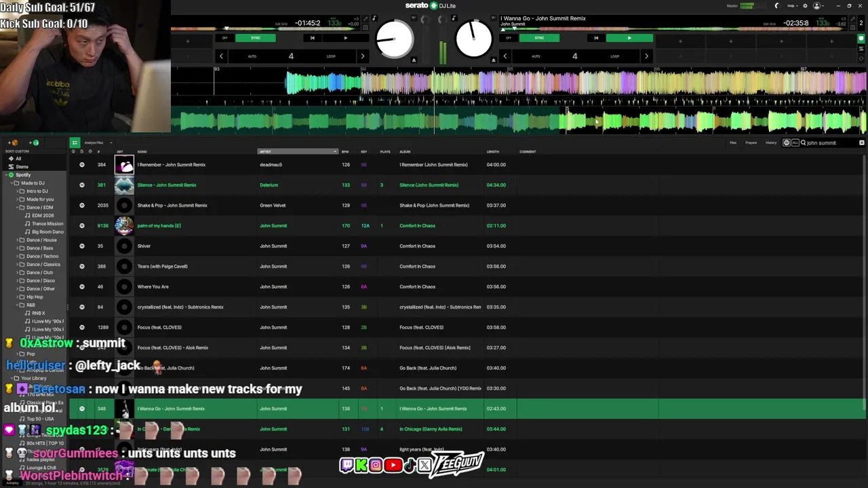The width and height of the screenshot is (868, 488).
Task: Open the user profile account icon
Action: [817, 5]
